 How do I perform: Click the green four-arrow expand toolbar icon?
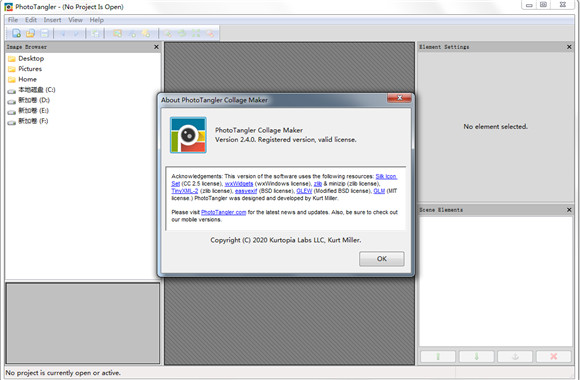coord(196,33)
